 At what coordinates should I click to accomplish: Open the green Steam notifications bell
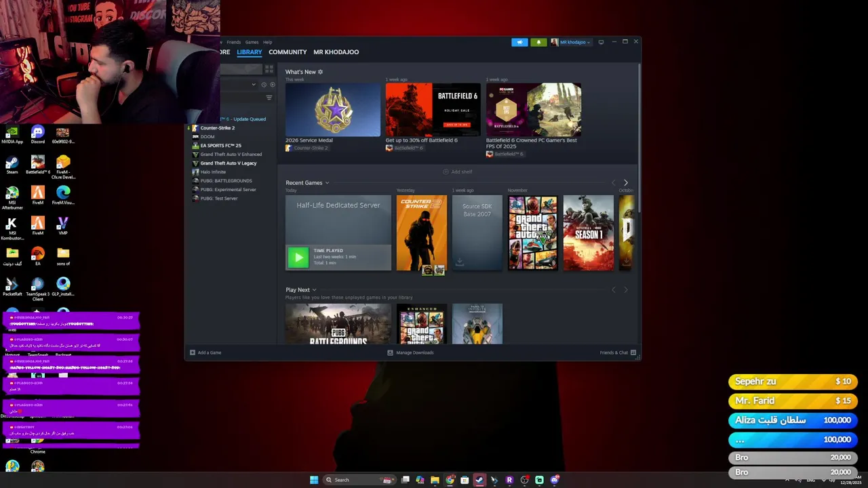click(538, 42)
